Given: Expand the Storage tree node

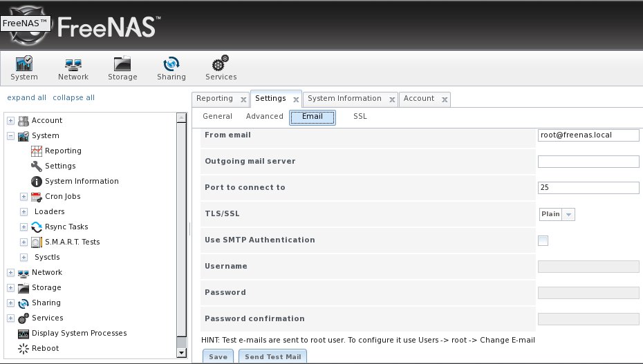Looking at the screenshot, I should click(x=10, y=288).
